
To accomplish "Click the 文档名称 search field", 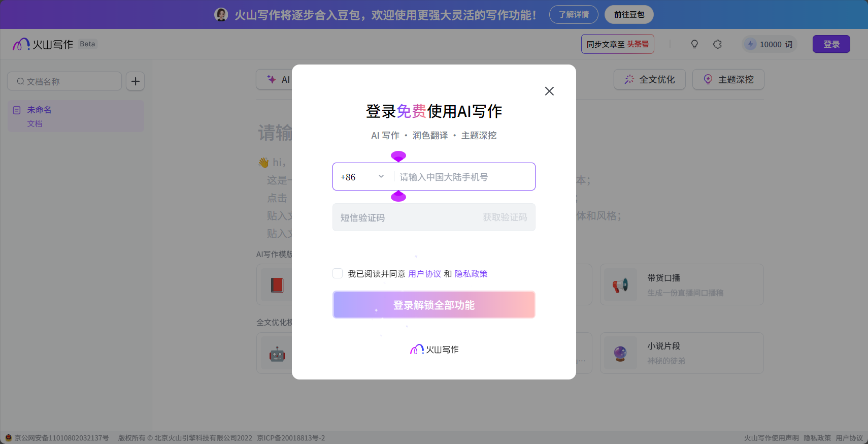I will tap(64, 81).
